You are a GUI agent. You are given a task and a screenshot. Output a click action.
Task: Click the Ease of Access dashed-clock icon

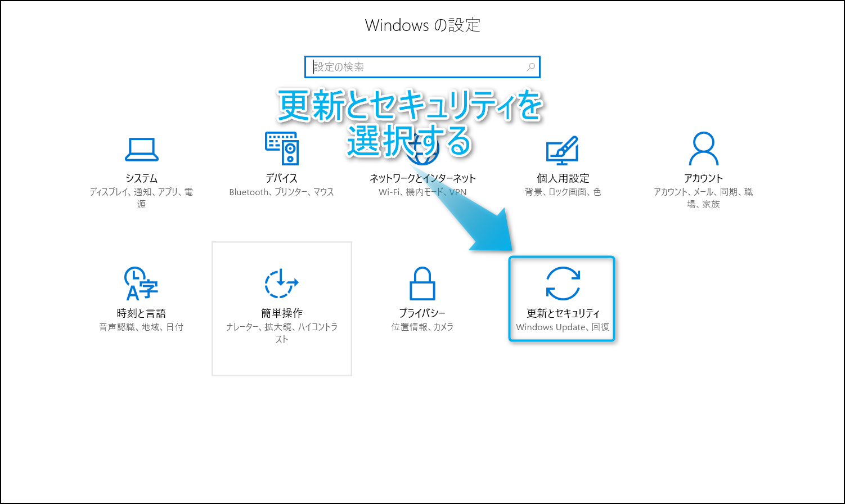pyautogui.click(x=281, y=283)
